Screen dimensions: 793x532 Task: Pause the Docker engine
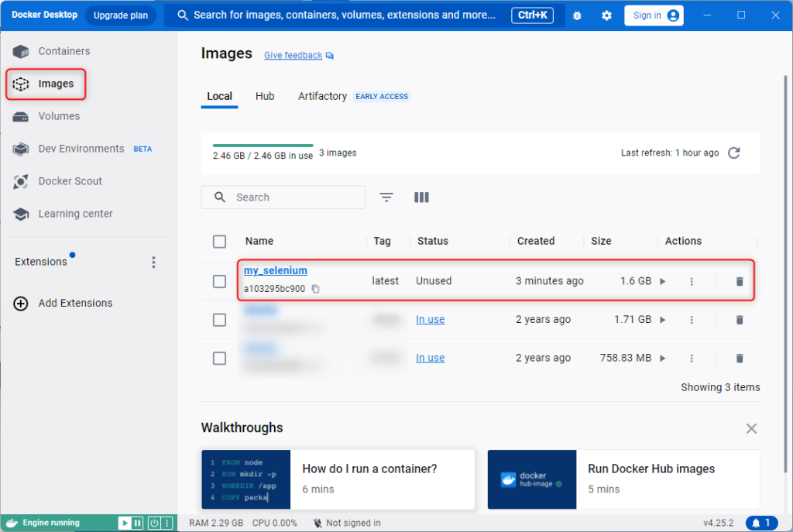pyautogui.click(x=138, y=523)
